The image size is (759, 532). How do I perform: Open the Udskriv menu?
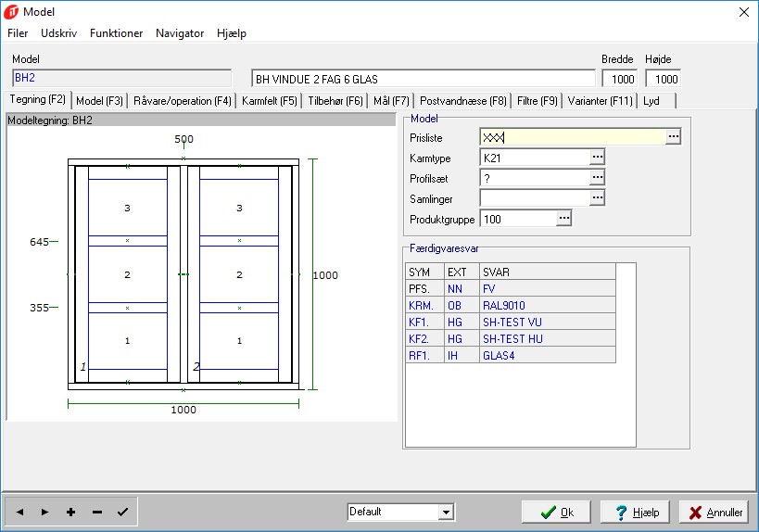[x=58, y=33]
